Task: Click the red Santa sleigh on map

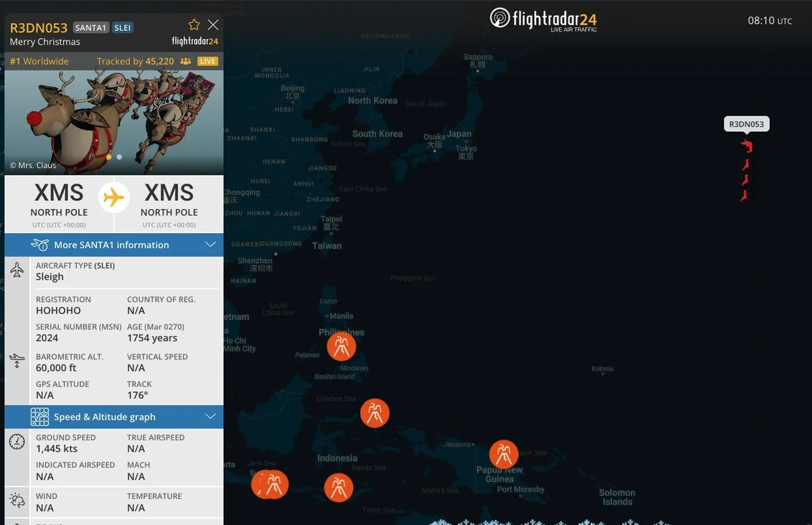Action: 747,146
